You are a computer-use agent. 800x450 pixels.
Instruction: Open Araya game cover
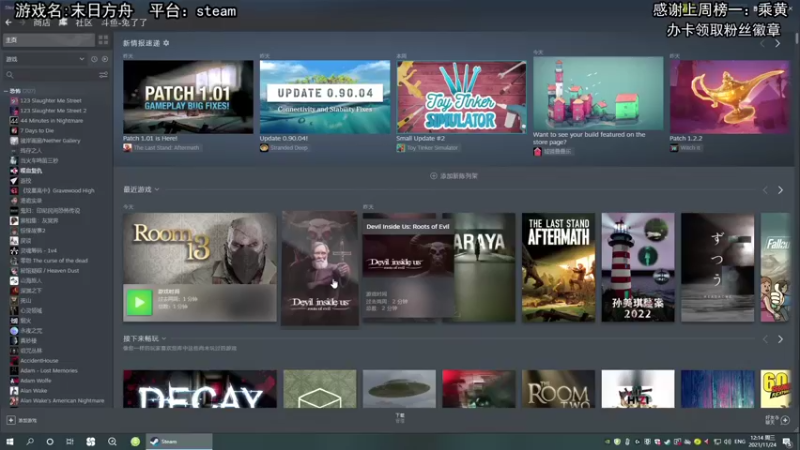[x=485, y=267]
